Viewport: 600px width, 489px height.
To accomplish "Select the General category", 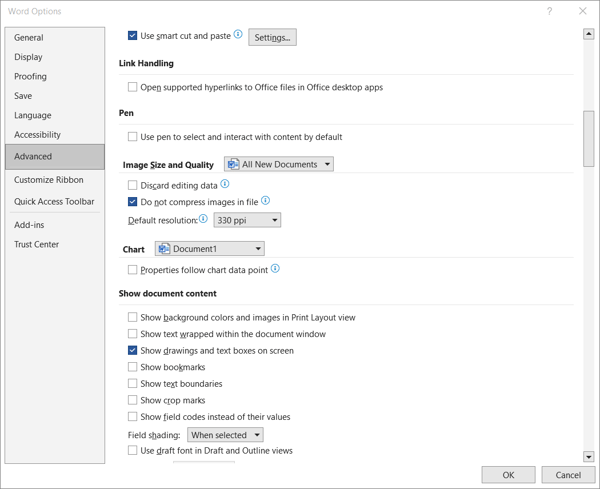I will click(55, 37).
